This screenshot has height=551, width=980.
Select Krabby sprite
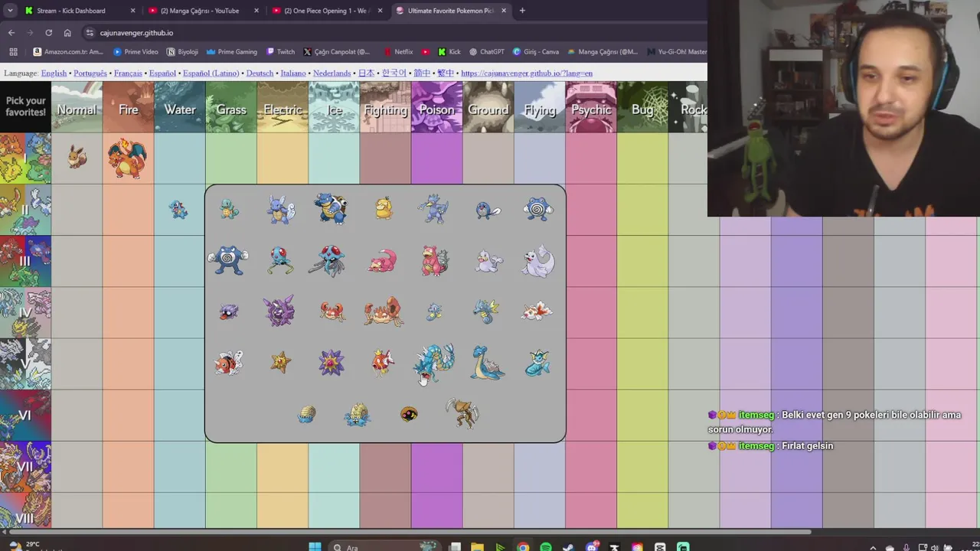(332, 311)
